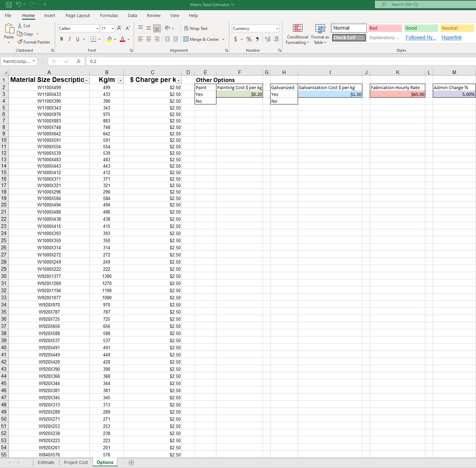Open the Calibri font name dropdown
This screenshot has width=476, height=468.
pyautogui.click(x=97, y=29)
